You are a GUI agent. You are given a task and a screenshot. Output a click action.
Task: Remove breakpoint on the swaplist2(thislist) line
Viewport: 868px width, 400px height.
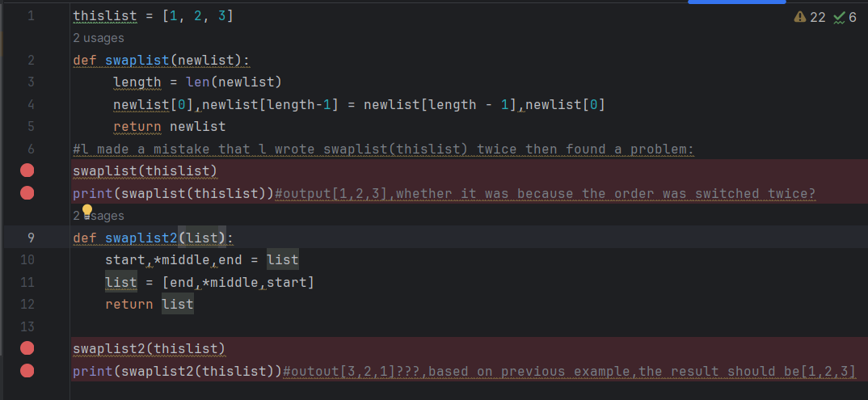[27, 348]
